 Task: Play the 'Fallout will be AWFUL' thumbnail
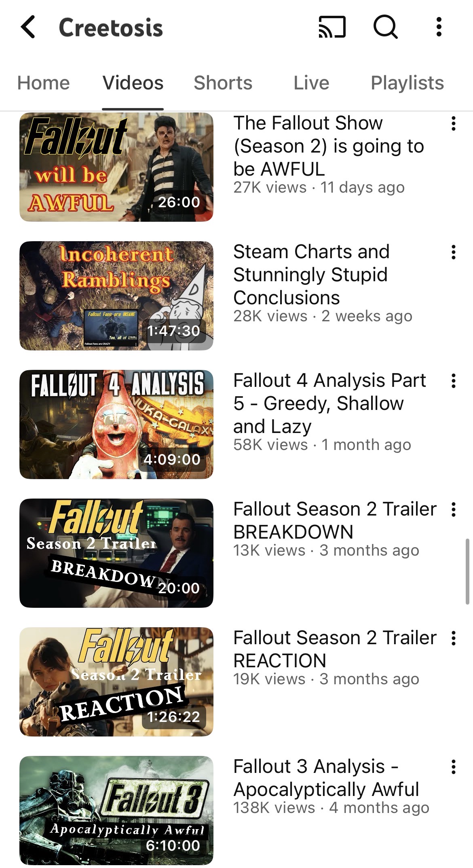[116, 167]
